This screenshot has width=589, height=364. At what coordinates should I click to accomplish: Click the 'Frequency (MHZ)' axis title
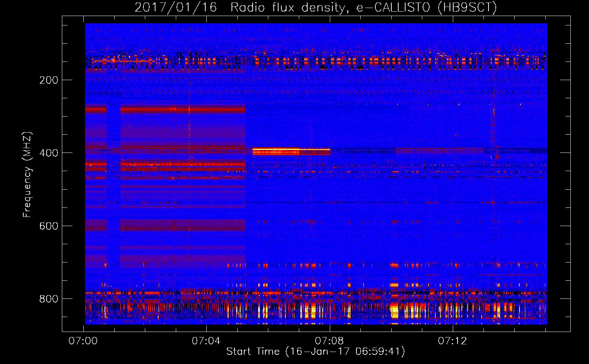pos(27,174)
